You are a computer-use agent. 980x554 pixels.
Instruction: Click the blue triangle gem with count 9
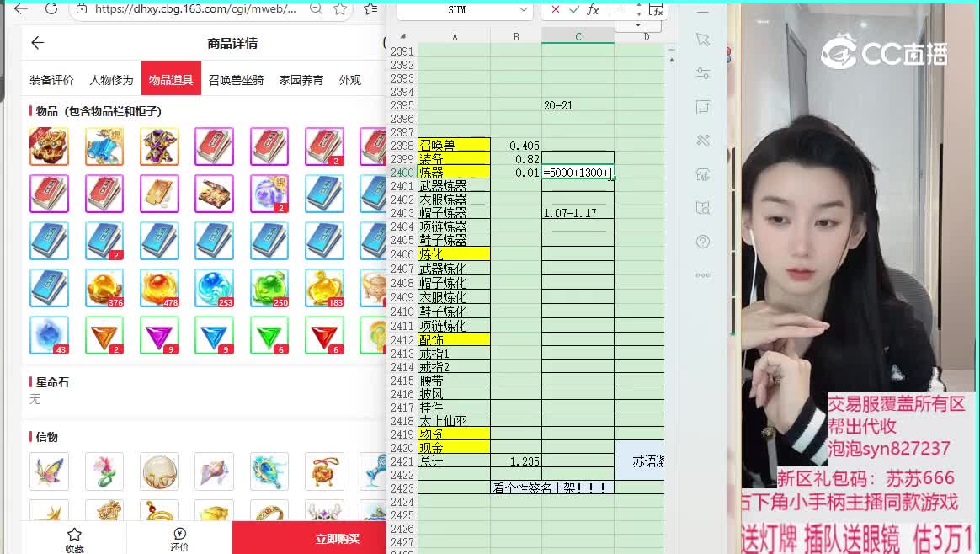point(215,335)
